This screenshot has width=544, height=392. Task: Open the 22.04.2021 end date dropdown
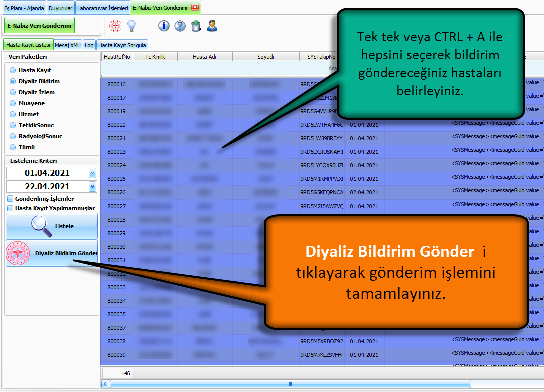coord(92,187)
